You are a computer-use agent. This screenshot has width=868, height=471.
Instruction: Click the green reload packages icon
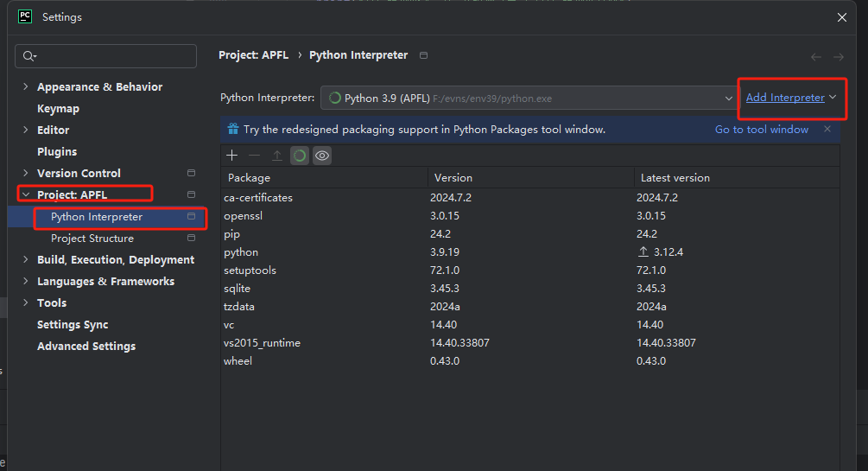[300, 156]
